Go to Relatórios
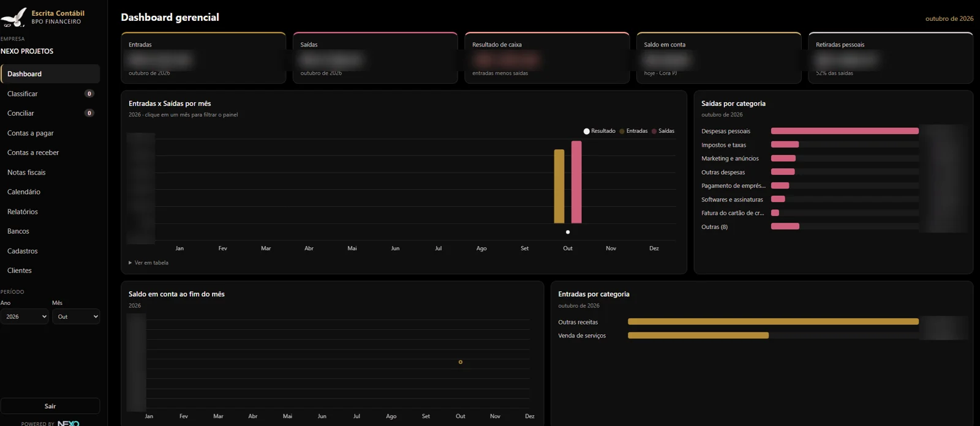The width and height of the screenshot is (980, 426). pyautogui.click(x=50, y=211)
